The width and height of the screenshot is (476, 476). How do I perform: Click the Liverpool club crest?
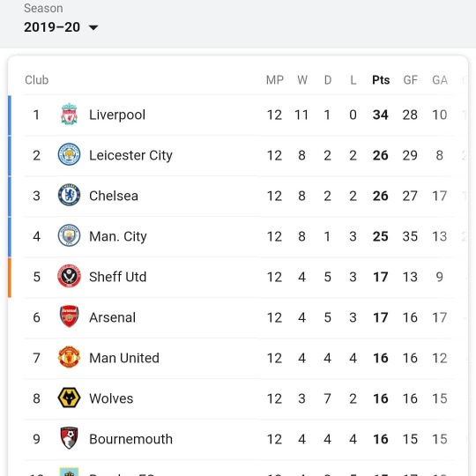coord(70,115)
